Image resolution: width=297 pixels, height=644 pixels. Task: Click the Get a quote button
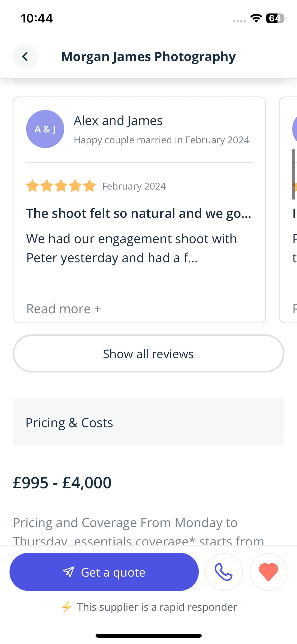(104, 572)
